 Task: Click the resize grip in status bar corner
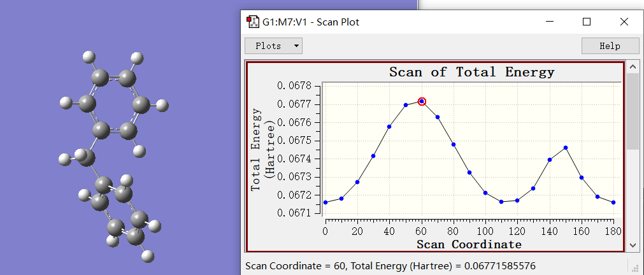point(634,267)
